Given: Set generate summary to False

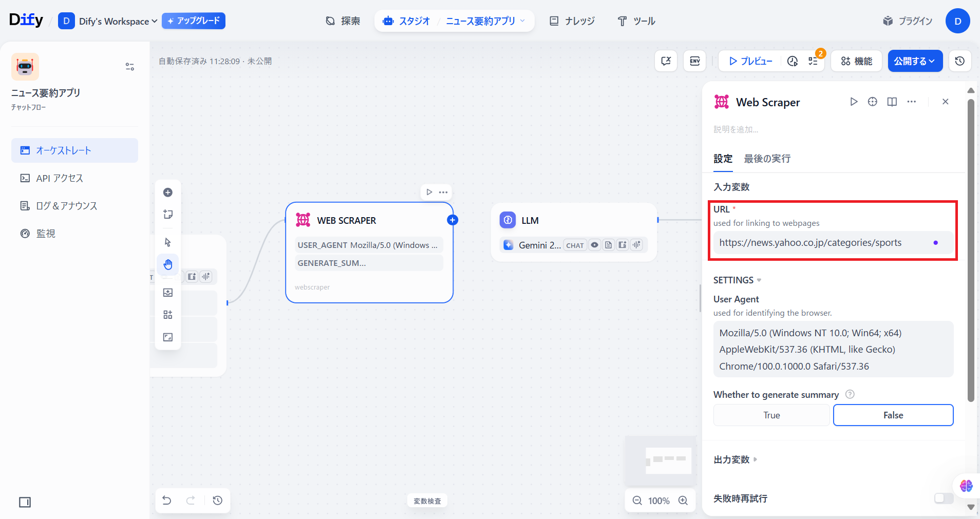Looking at the screenshot, I should pyautogui.click(x=893, y=415).
